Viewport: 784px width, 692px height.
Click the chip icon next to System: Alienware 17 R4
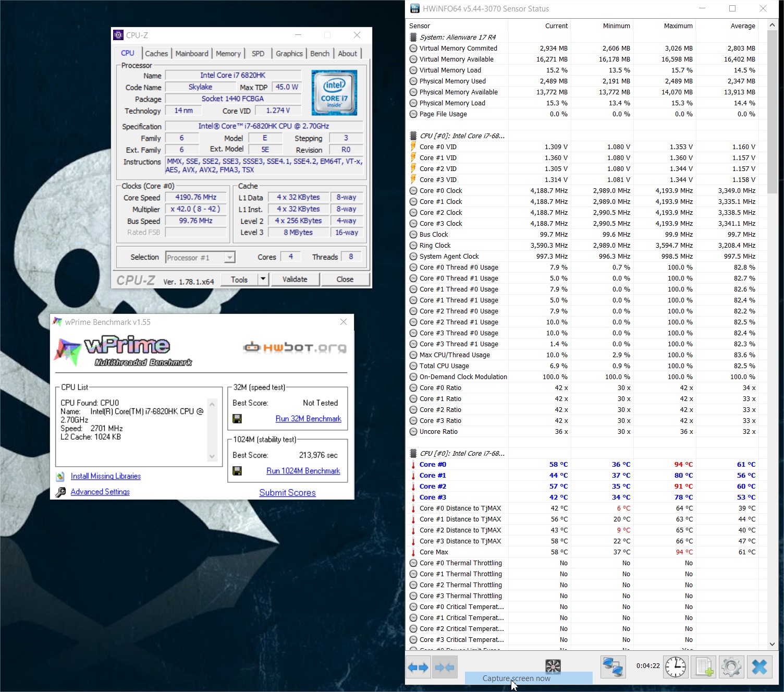pos(413,37)
